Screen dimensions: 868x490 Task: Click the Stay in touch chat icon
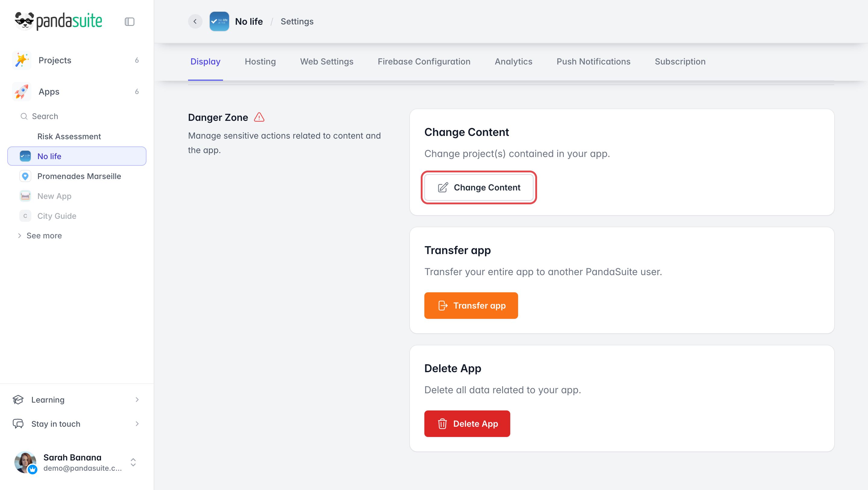[x=18, y=424]
